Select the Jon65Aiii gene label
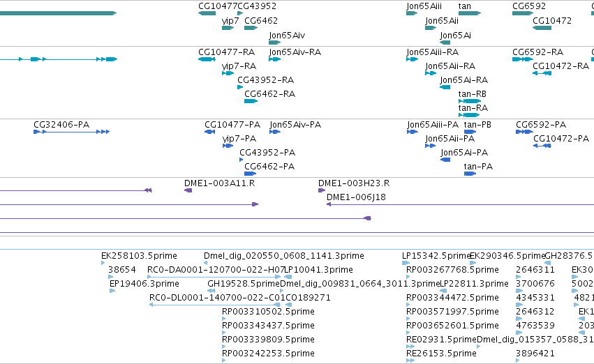 coord(424,6)
